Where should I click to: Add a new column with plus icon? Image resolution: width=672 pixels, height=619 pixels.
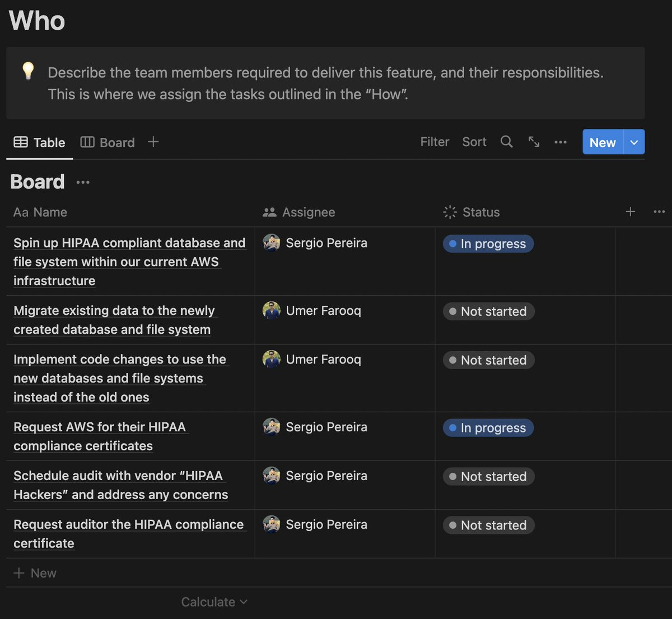[630, 212]
